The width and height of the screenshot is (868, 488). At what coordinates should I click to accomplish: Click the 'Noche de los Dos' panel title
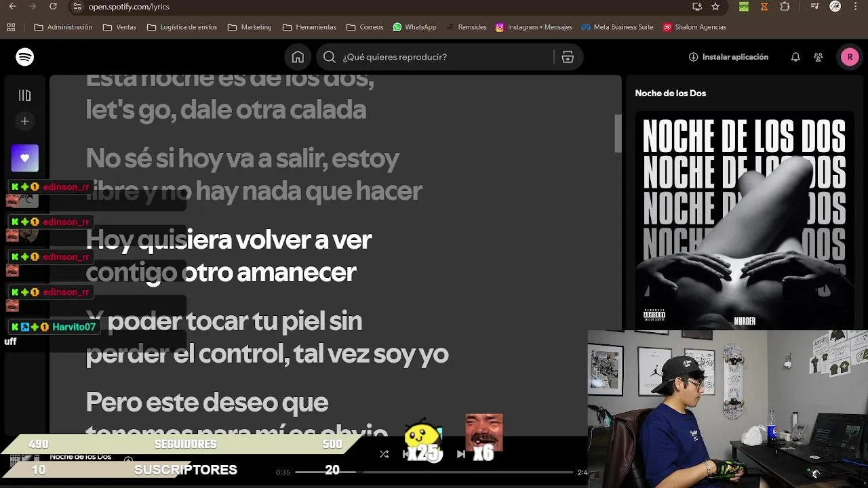coord(671,93)
